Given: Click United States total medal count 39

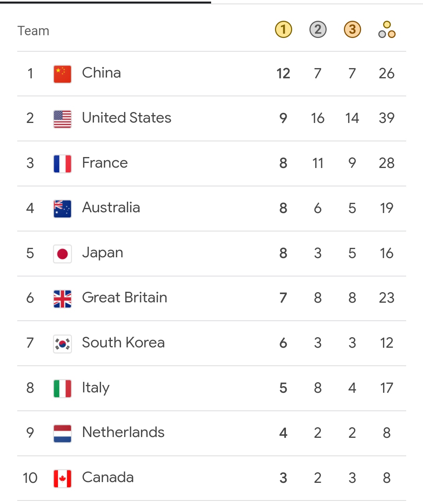Looking at the screenshot, I should tap(387, 118).
